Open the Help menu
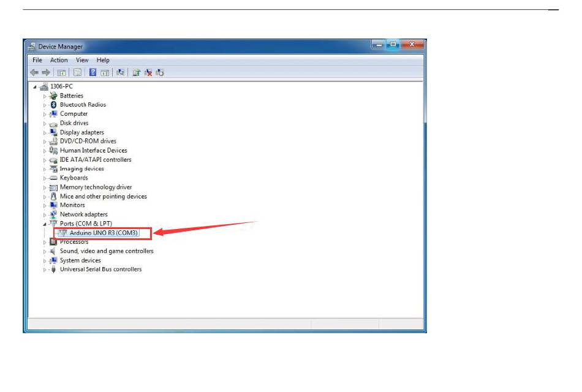 (x=103, y=60)
